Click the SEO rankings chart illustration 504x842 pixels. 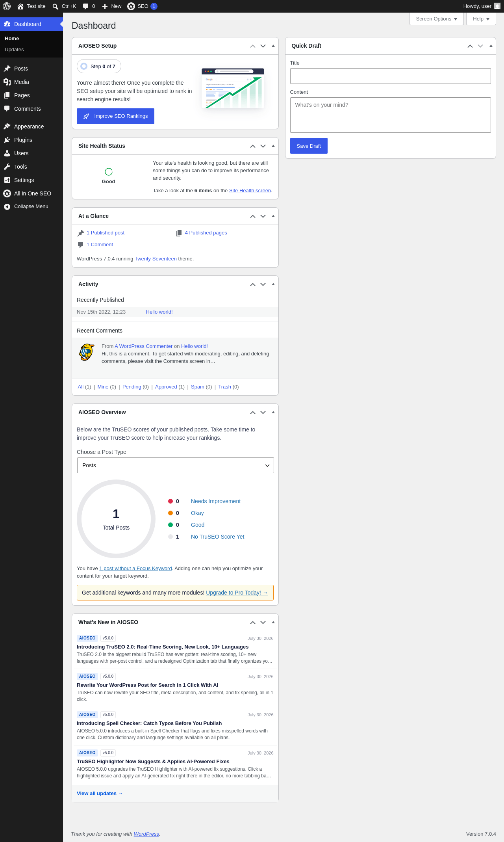coord(233,88)
